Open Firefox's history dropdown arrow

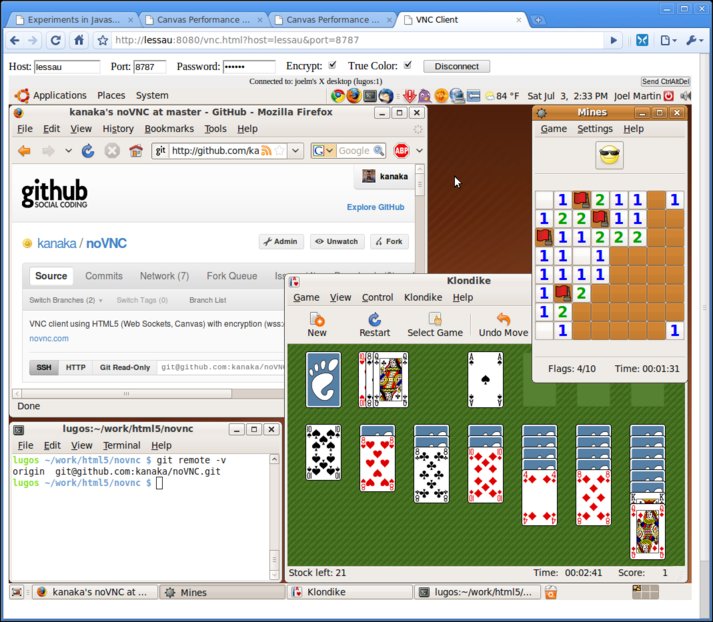coord(68,150)
